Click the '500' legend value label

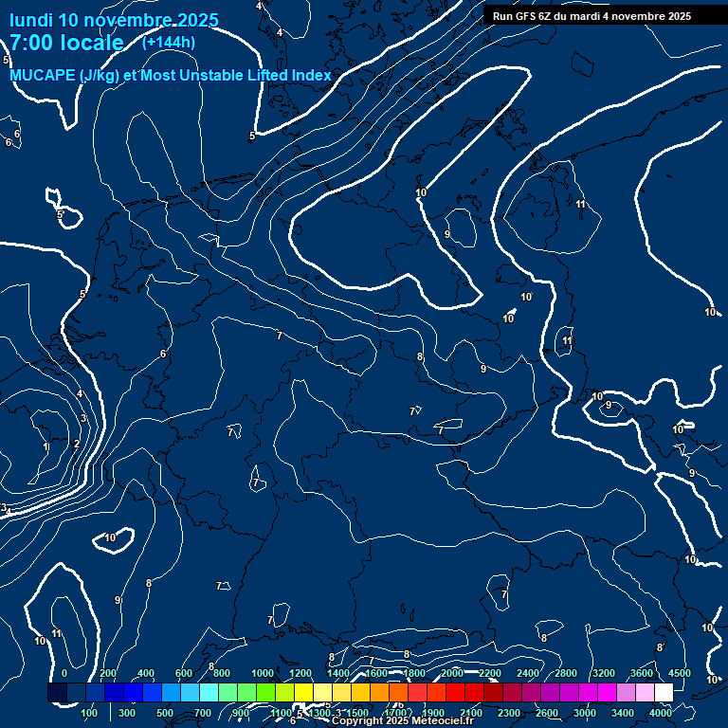coord(164,713)
